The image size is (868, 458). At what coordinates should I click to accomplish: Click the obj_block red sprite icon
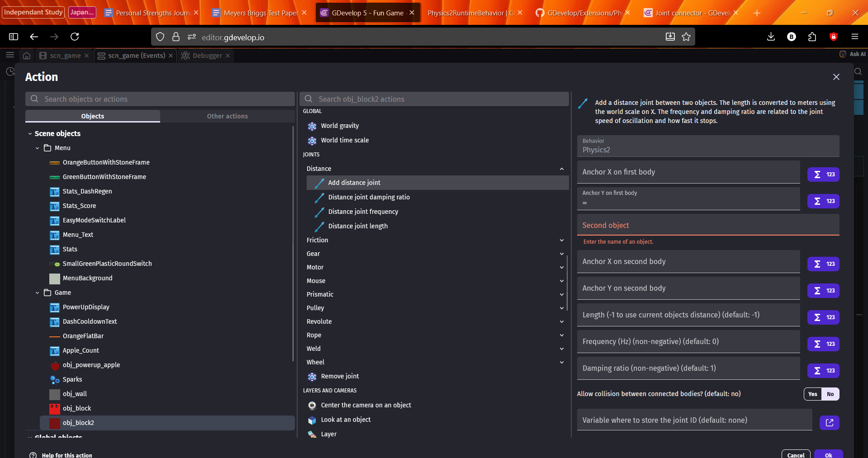[x=55, y=409]
